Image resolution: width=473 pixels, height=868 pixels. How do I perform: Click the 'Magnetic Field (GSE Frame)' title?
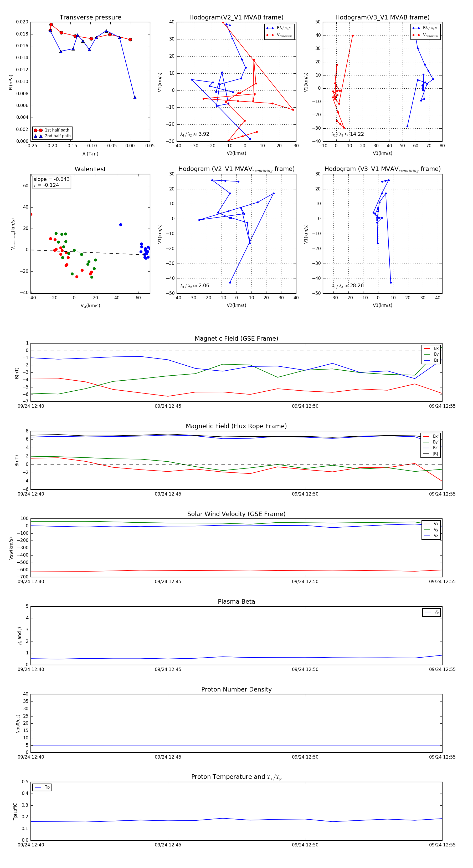236,339
